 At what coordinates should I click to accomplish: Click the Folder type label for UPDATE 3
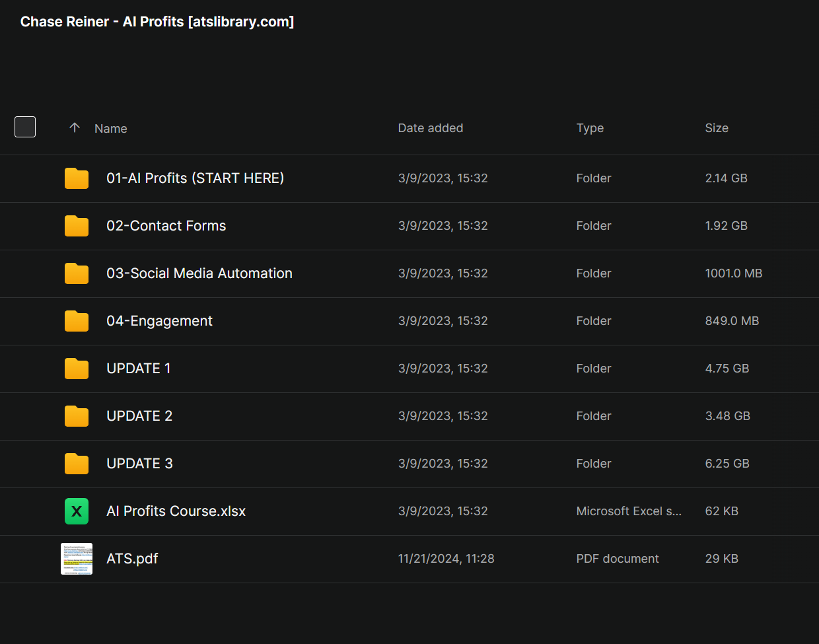click(x=594, y=464)
